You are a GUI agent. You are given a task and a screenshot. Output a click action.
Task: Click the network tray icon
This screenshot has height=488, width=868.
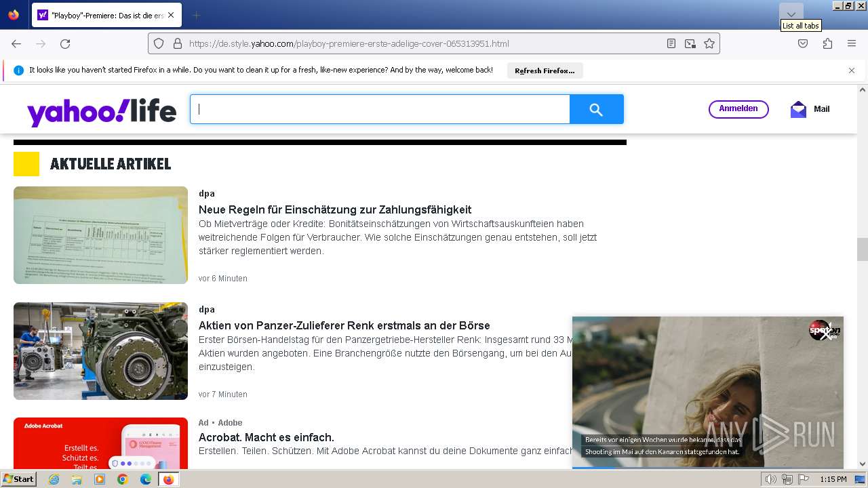pyautogui.click(x=787, y=479)
